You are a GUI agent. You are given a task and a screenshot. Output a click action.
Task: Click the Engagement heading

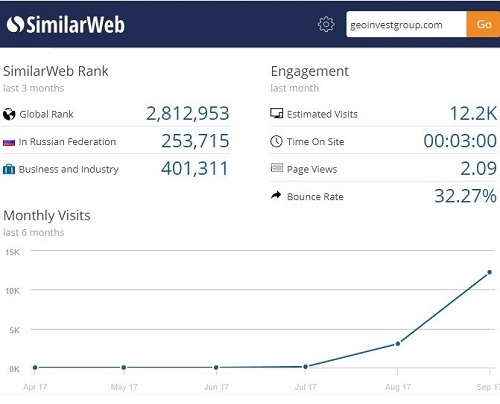click(x=310, y=72)
